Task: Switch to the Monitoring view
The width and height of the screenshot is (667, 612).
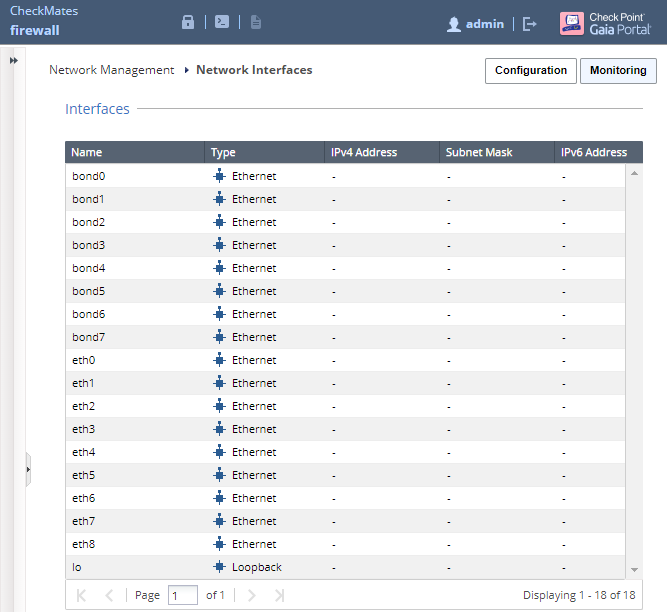Action: point(617,71)
